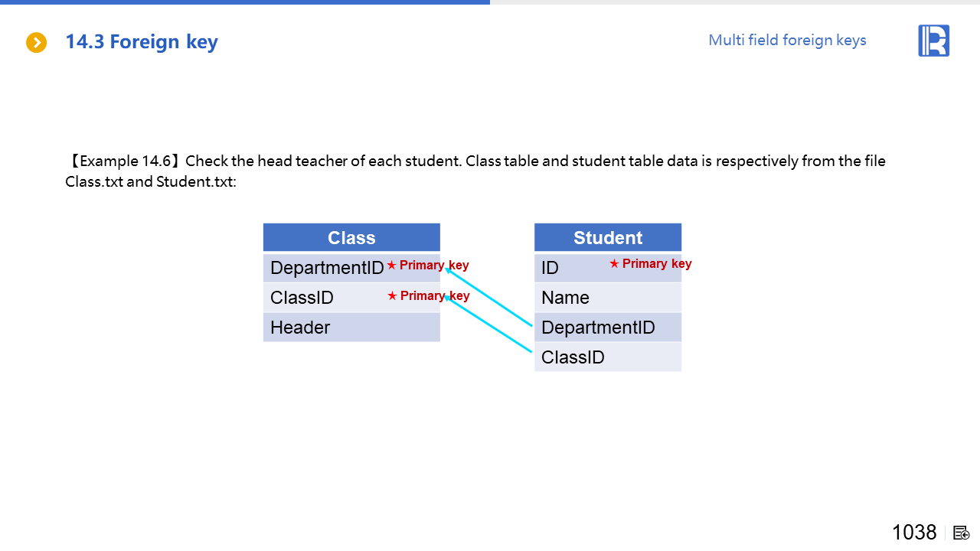Click the slide page number 1038
The width and height of the screenshot is (980, 551).
coord(914,533)
